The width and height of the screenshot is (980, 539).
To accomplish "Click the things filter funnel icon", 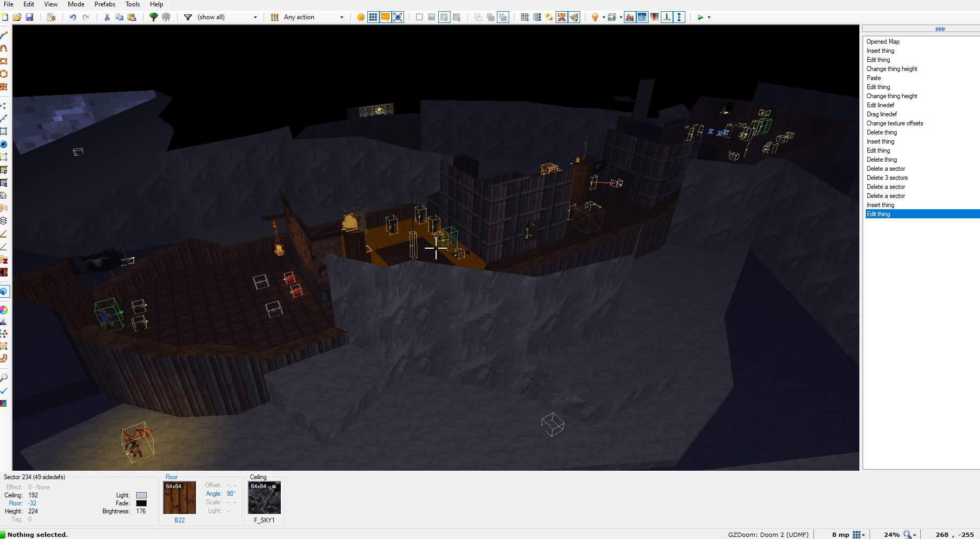I will click(x=188, y=17).
